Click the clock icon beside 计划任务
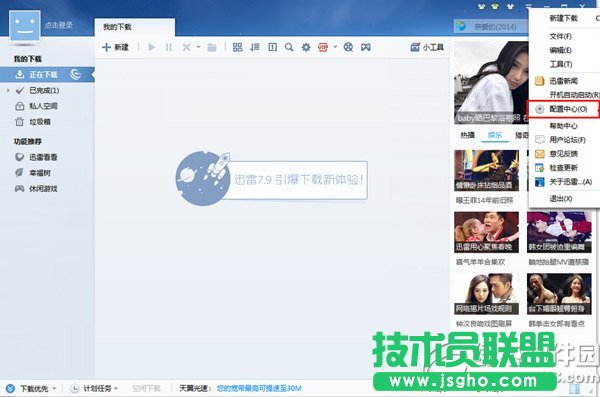Viewport: 600px width, 397px height. pyautogui.click(x=75, y=389)
